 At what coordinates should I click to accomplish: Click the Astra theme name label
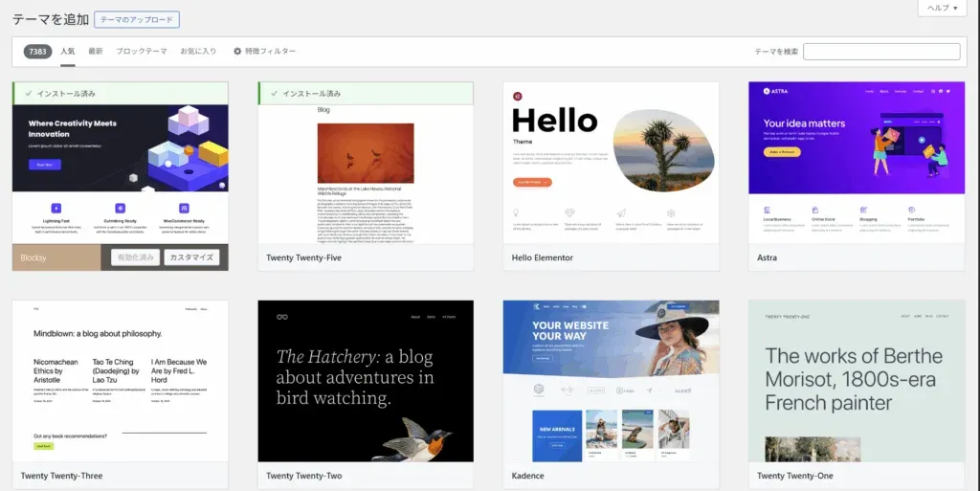(767, 257)
